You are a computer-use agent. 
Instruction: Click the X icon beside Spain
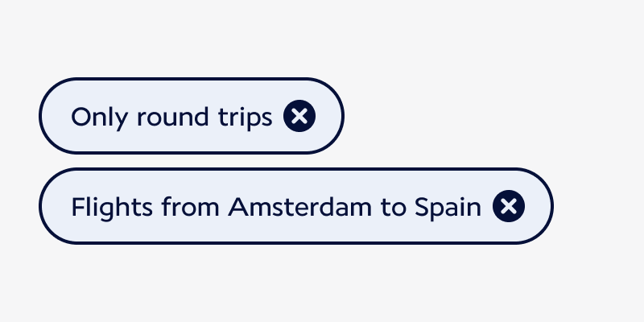[x=509, y=207]
